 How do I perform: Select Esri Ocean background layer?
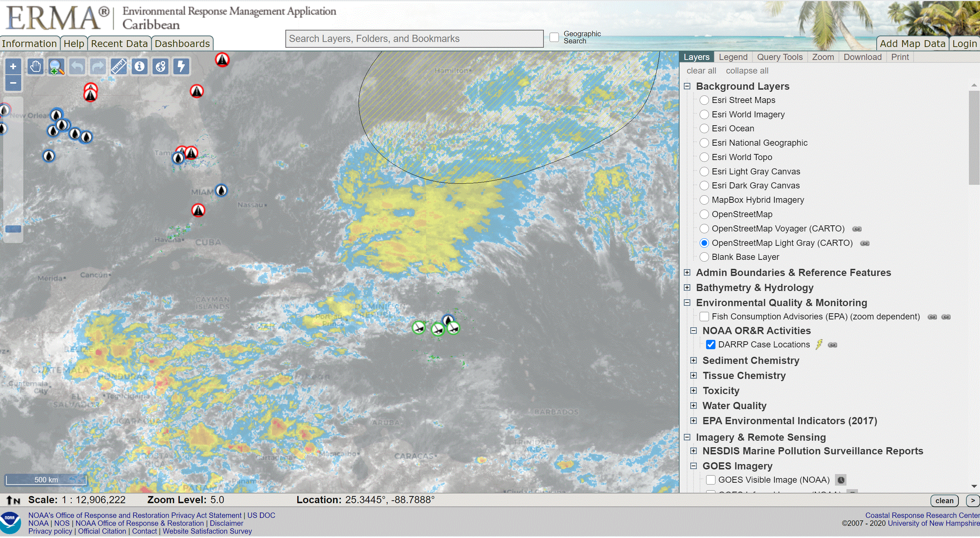click(704, 128)
